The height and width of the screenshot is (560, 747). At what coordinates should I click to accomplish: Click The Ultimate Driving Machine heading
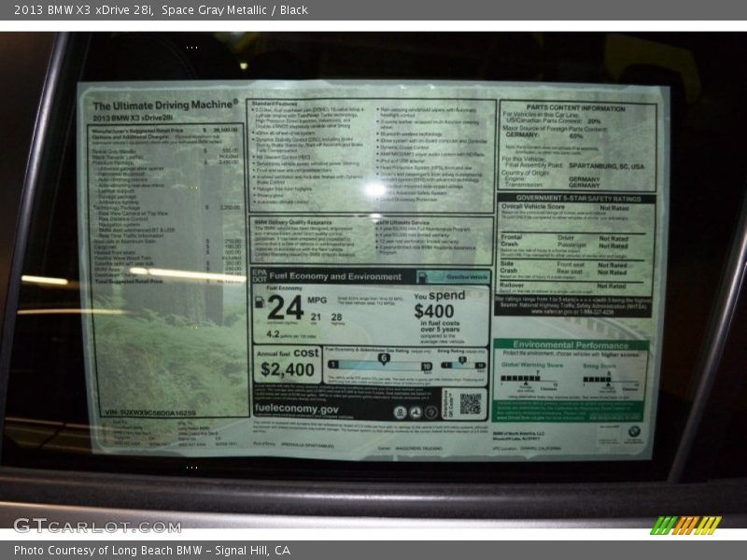coord(165,105)
